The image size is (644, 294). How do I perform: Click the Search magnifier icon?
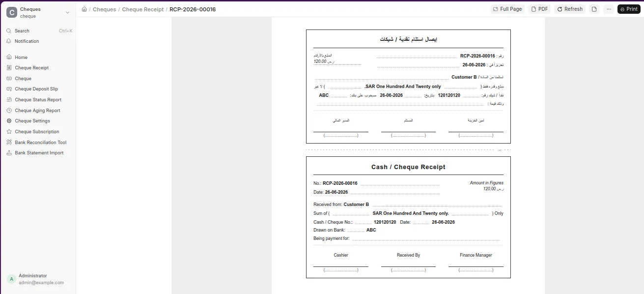click(9, 30)
